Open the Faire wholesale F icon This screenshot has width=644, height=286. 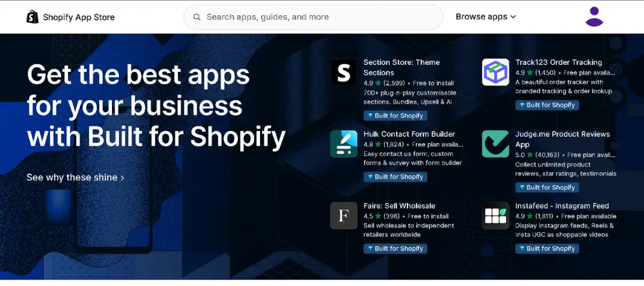pyautogui.click(x=344, y=216)
